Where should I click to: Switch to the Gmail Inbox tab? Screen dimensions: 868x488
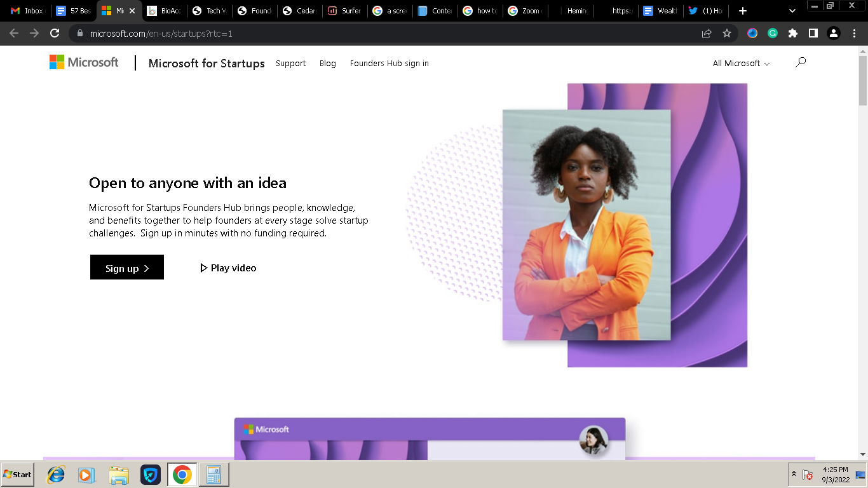pos(27,11)
